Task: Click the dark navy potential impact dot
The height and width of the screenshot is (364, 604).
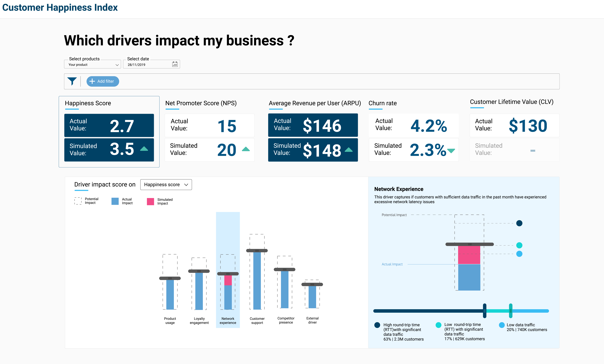Action: (x=519, y=223)
